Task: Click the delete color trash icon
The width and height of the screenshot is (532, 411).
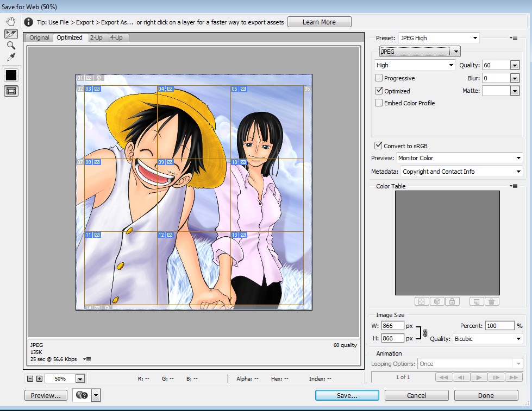Action: coord(492,301)
